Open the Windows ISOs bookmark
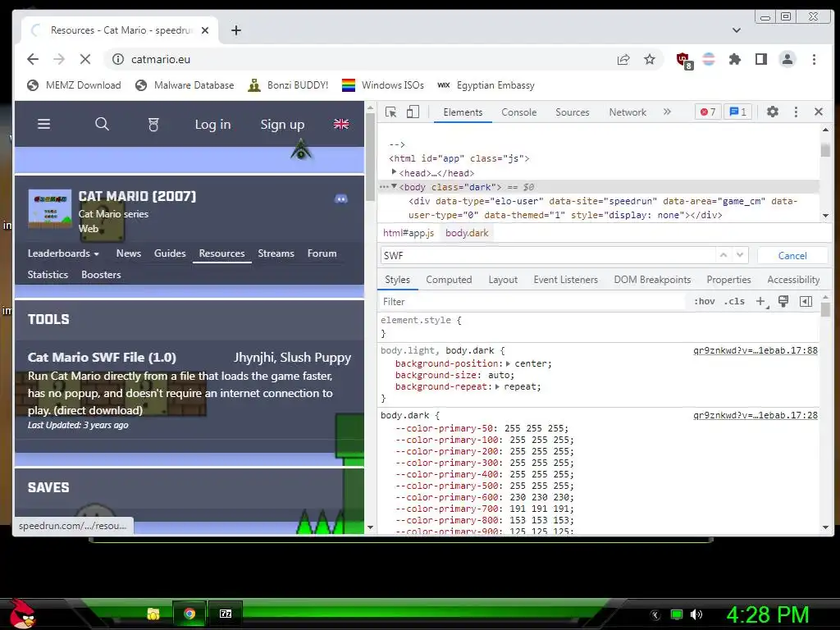This screenshot has height=630, width=840. [383, 85]
